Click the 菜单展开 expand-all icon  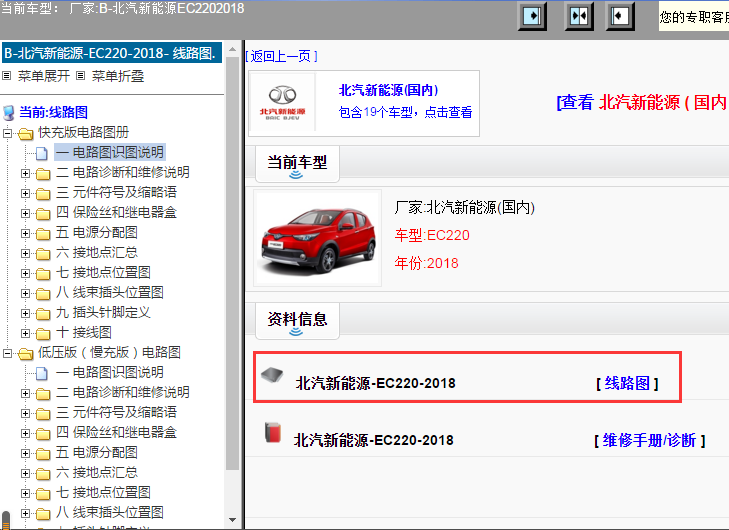7,75
